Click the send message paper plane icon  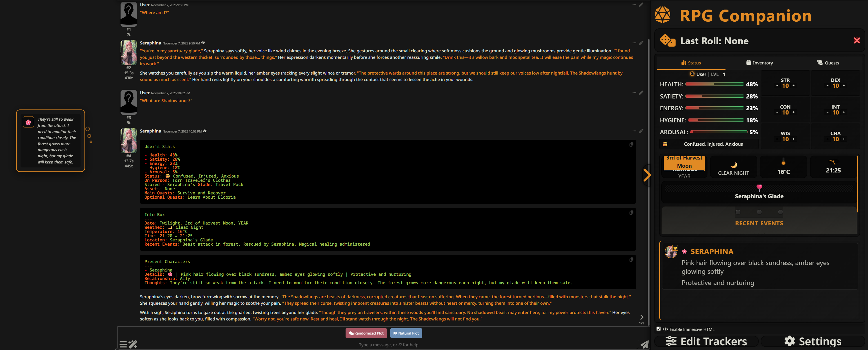pos(644,344)
